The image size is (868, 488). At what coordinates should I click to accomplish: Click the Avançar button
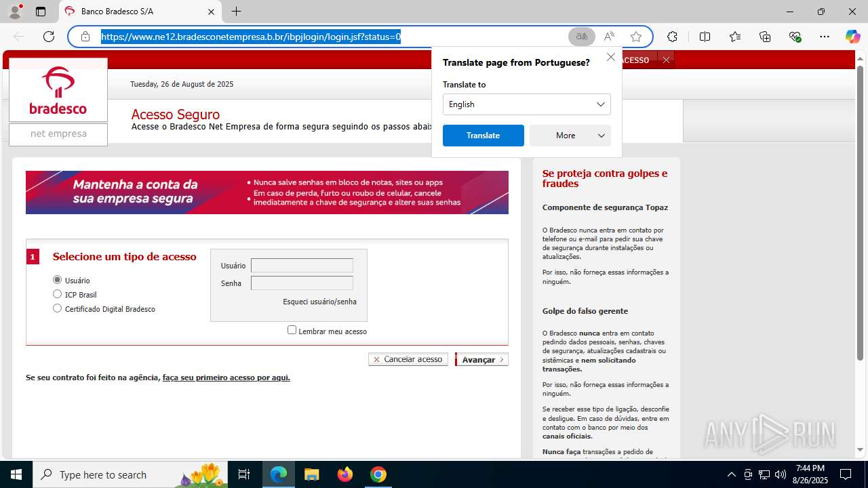pyautogui.click(x=481, y=360)
